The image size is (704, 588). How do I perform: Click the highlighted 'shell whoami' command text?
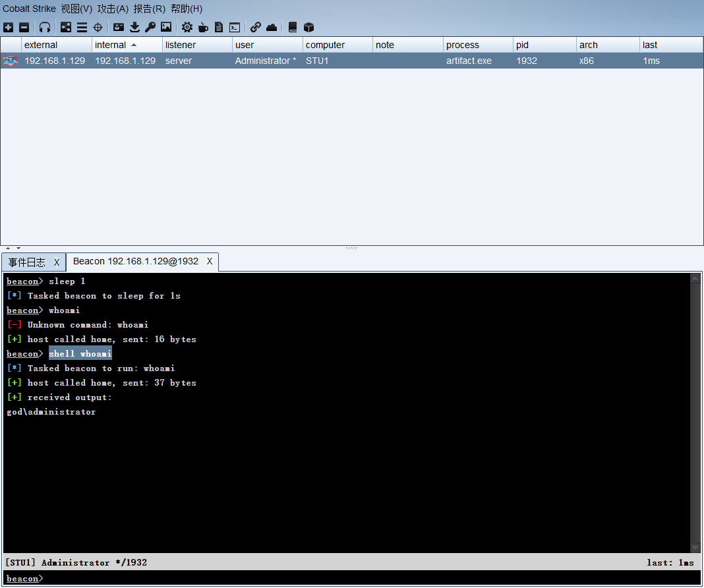point(80,354)
